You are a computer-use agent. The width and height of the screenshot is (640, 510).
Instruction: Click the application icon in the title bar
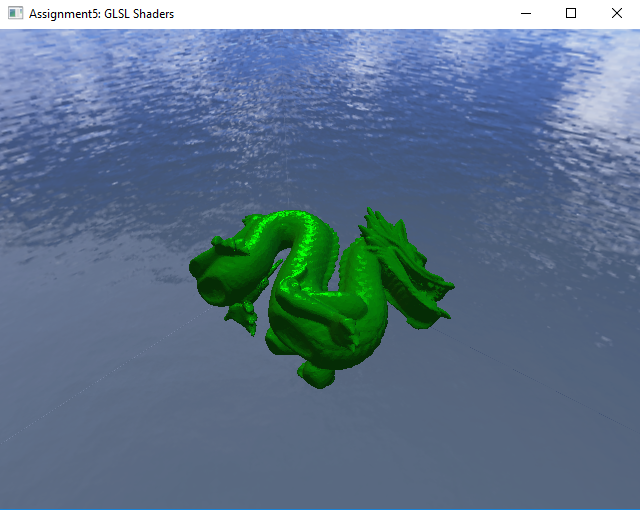(x=15, y=14)
